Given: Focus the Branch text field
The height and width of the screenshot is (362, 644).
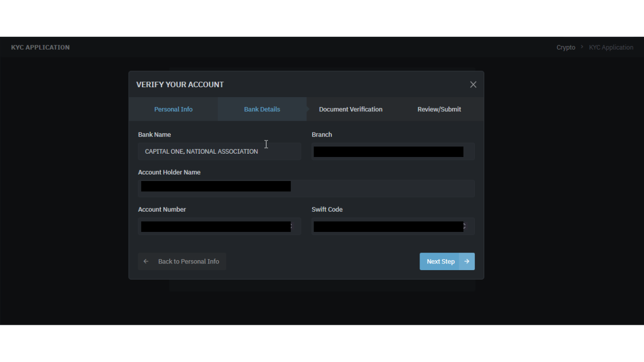Looking at the screenshot, I should click(x=393, y=151).
